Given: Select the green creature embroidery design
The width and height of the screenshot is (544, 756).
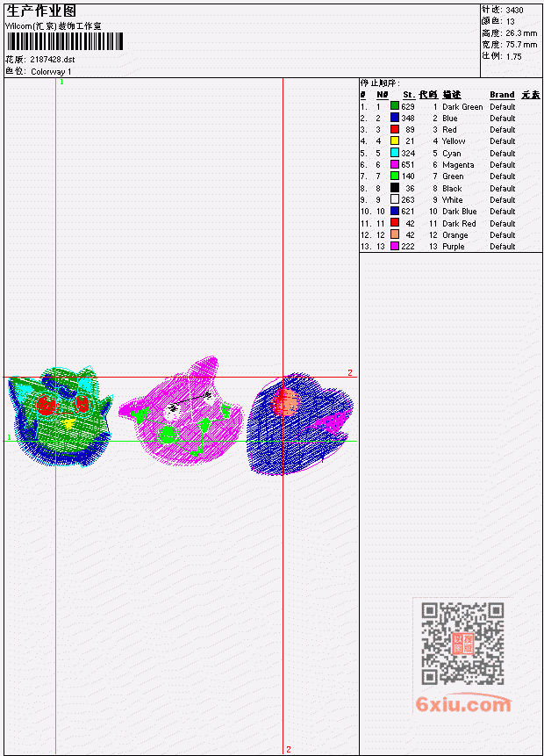Looking at the screenshot, I should coord(61,418).
